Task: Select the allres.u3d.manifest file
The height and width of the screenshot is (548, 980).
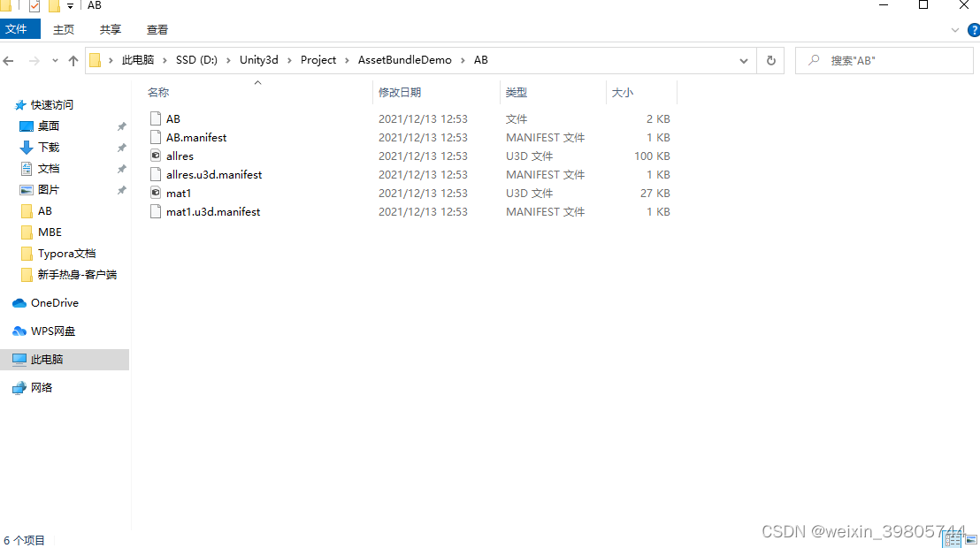Action: pos(214,175)
